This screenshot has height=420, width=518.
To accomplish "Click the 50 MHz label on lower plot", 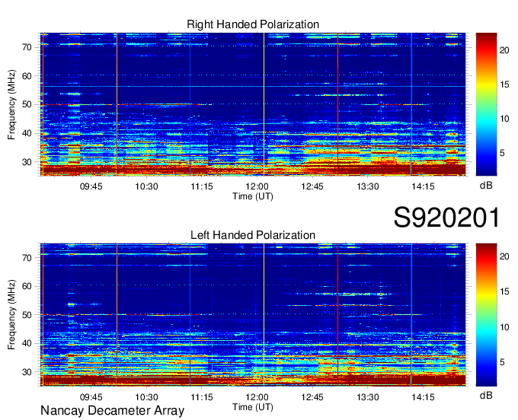I will (27, 315).
